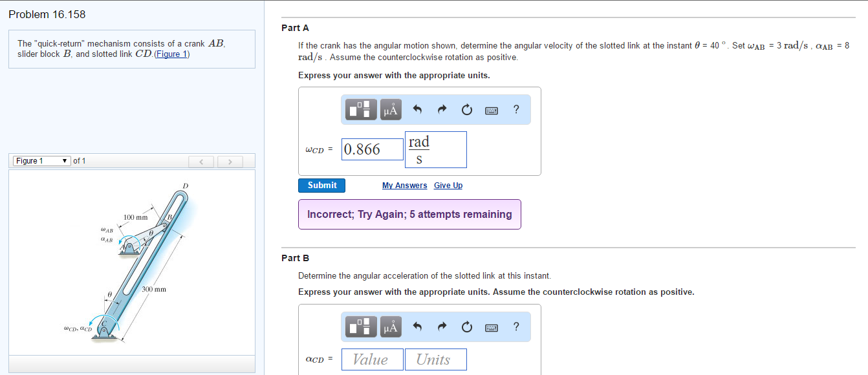Click the Give Up link
868x375 pixels.
pos(448,186)
